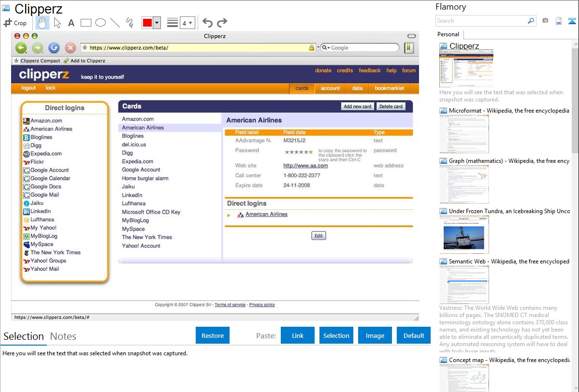The height and width of the screenshot is (392, 579).
Task: Pick the freehand drawing tool
Action: pos(130,23)
